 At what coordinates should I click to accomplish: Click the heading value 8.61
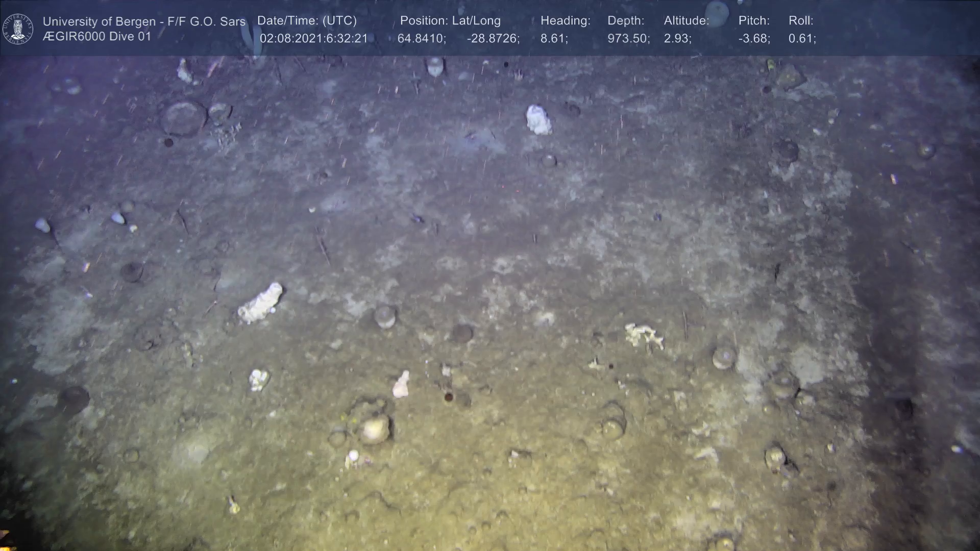tap(554, 39)
